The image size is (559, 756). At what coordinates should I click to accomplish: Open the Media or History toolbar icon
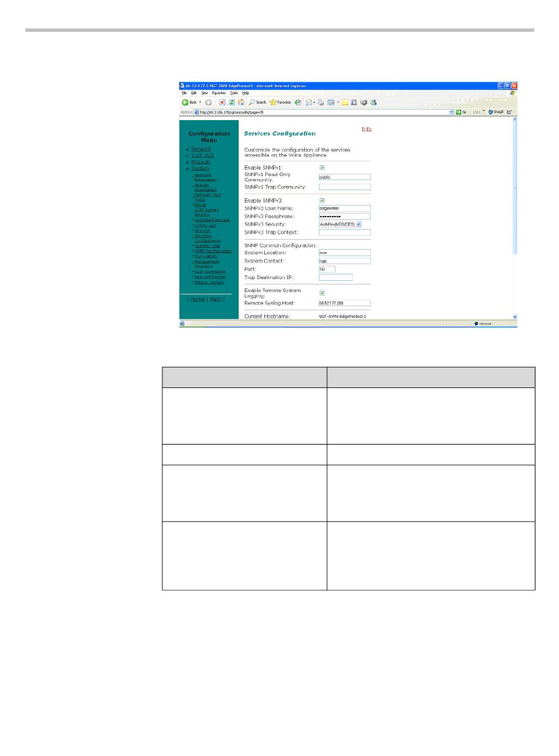click(x=298, y=102)
